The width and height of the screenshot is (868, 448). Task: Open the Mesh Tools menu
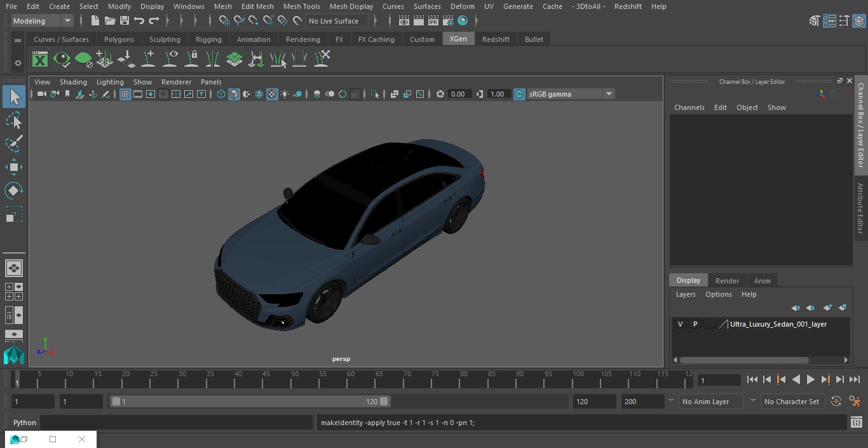click(301, 6)
